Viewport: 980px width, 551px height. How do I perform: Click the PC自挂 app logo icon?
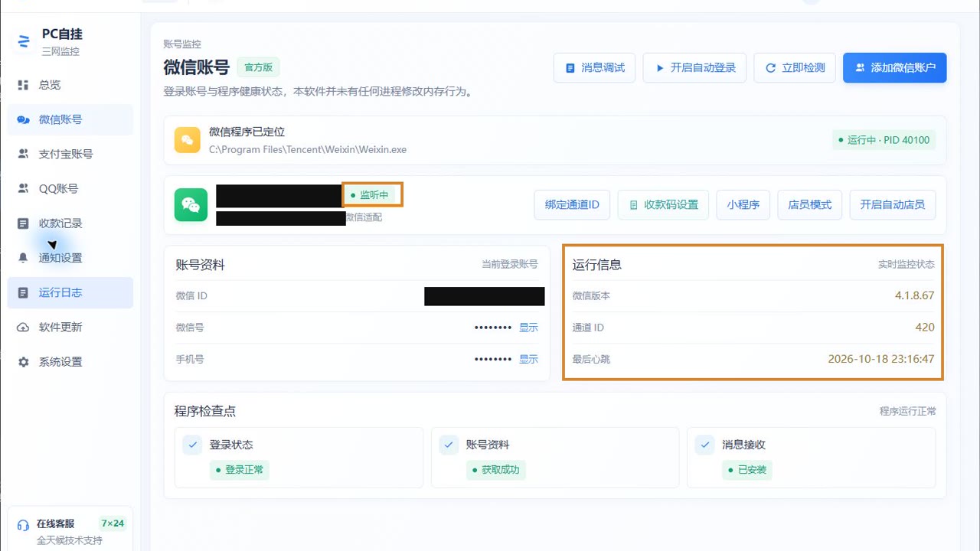[x=23, y=41]
